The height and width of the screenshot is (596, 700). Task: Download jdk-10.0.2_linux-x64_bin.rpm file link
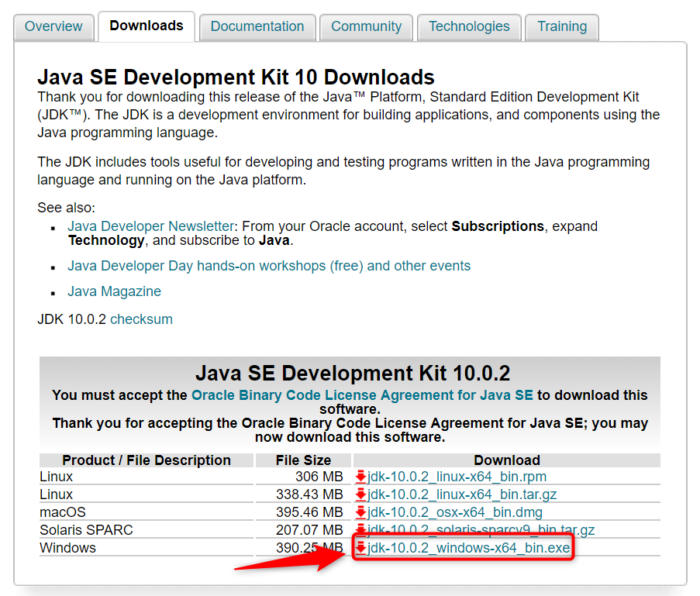point(457,477)
